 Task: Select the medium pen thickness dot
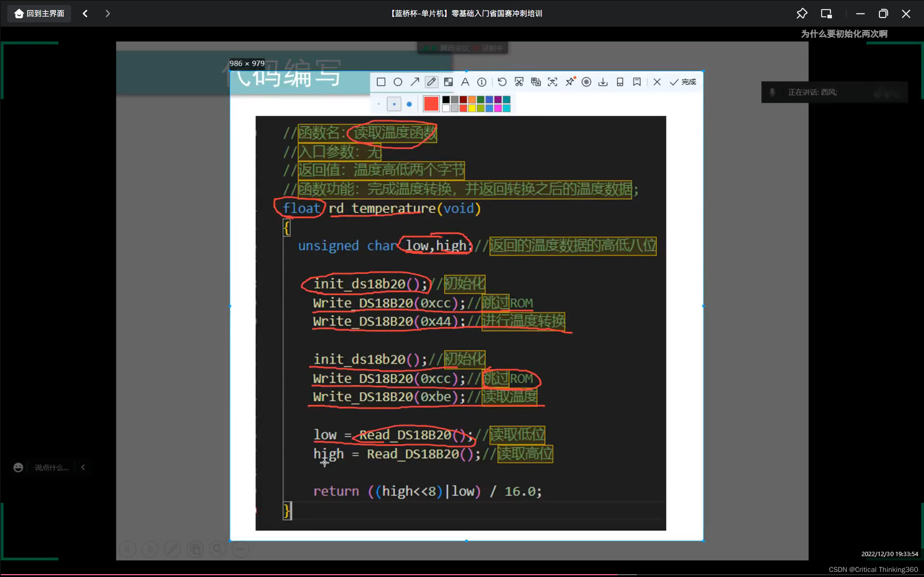394,104
